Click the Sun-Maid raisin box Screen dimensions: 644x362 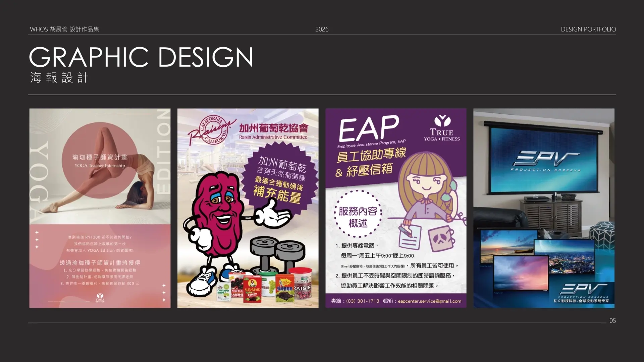tap(253, 288)
